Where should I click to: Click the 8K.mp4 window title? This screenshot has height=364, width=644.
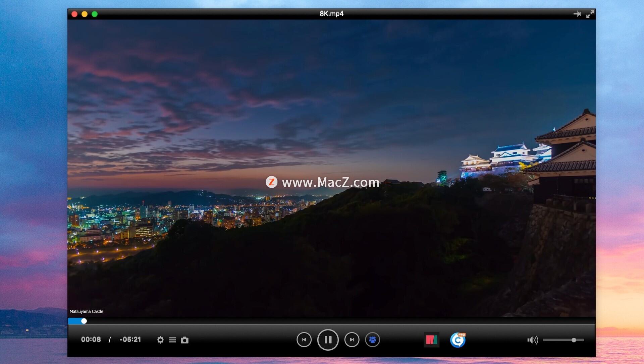pyautogui.click(x=331, y=14)
